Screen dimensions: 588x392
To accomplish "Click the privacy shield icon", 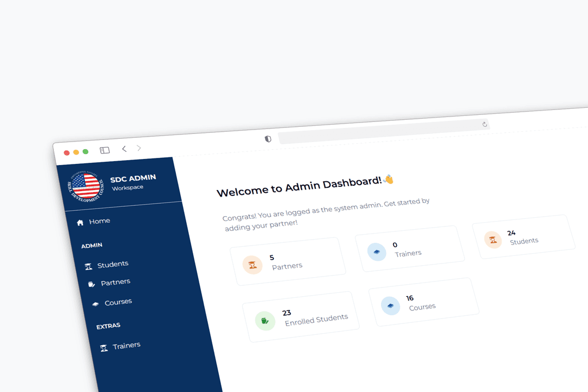I will coord(268,139).
